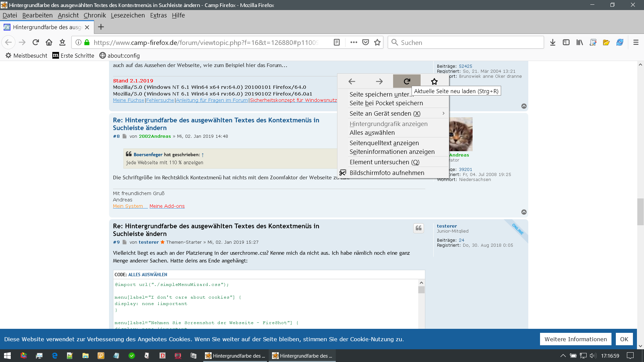644x362 pixels.
Task: Click reader view icon in address bar
Action: click(x=337, y=42)
